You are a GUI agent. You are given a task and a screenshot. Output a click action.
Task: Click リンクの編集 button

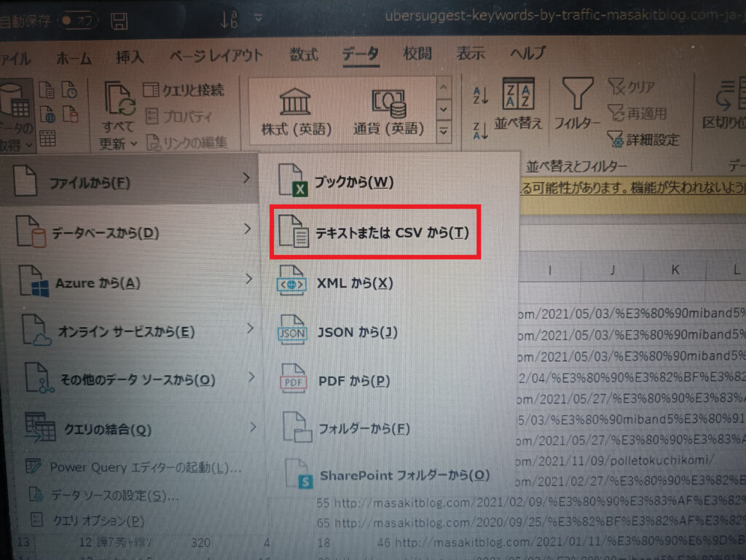click(186, 142)
